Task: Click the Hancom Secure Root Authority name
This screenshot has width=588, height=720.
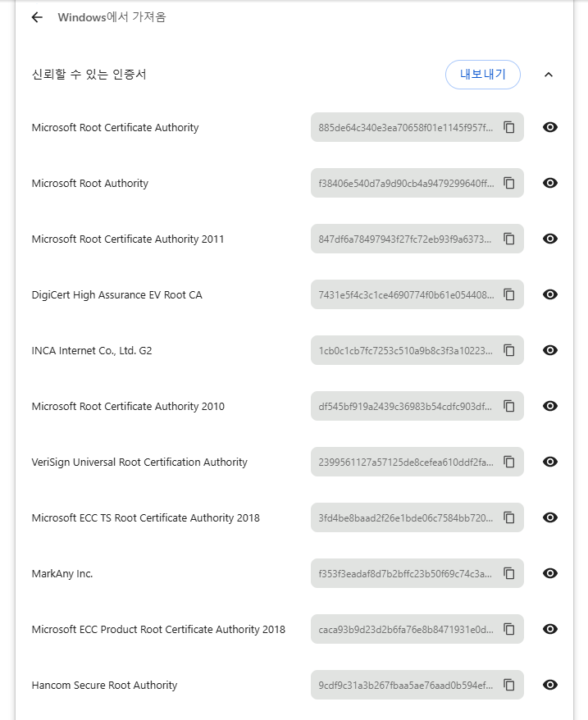Action: 104,685
